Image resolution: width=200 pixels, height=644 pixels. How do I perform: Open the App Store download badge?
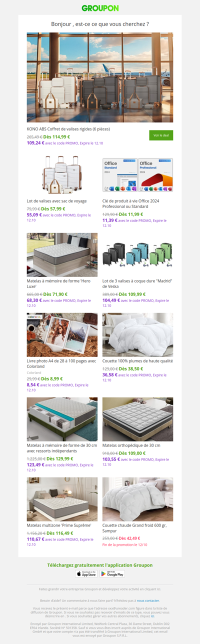coord(86,574)
